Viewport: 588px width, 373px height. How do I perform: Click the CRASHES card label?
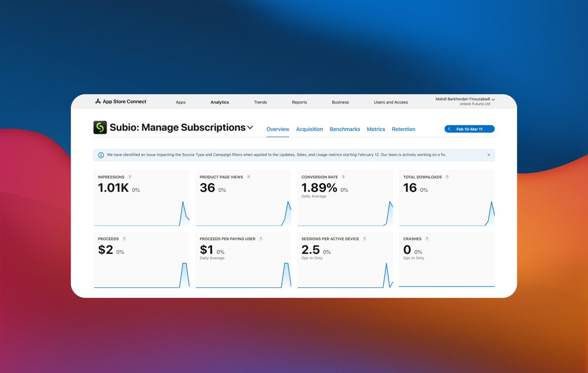click(412, 239)
